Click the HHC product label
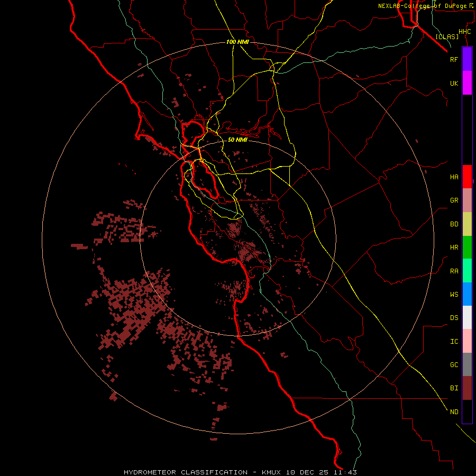The height and width of the screenshot is (476, 476). [464, 32]
